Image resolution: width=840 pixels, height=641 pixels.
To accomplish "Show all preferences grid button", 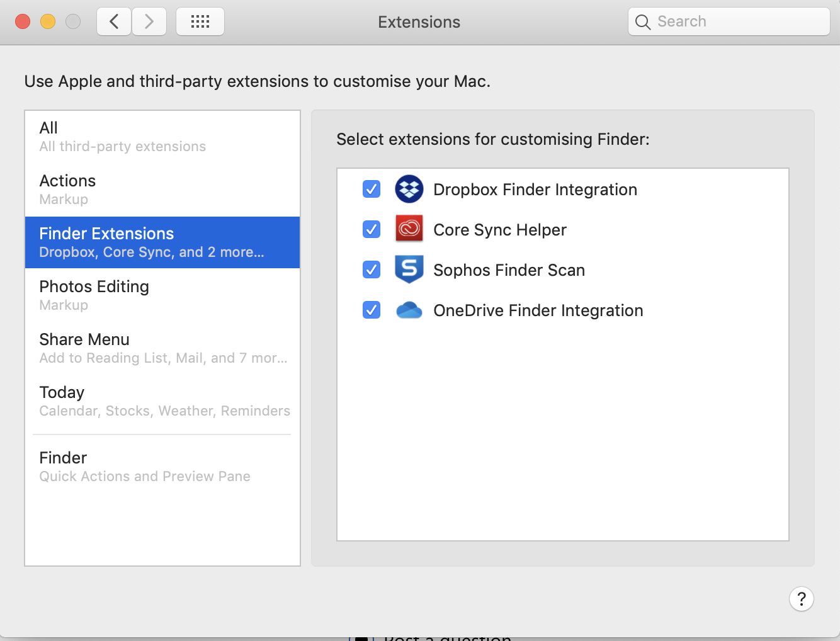I will [200, 21].
